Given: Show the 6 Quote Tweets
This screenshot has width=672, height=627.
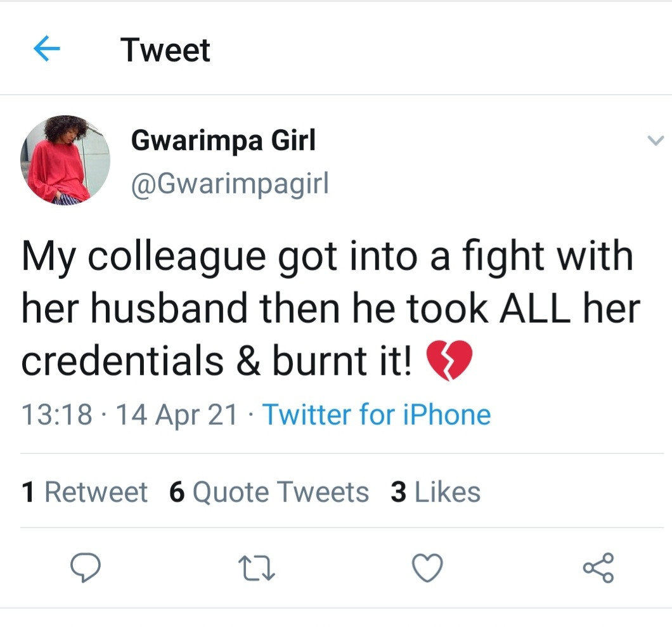Looking at the screenshot, I should [269, 492].
